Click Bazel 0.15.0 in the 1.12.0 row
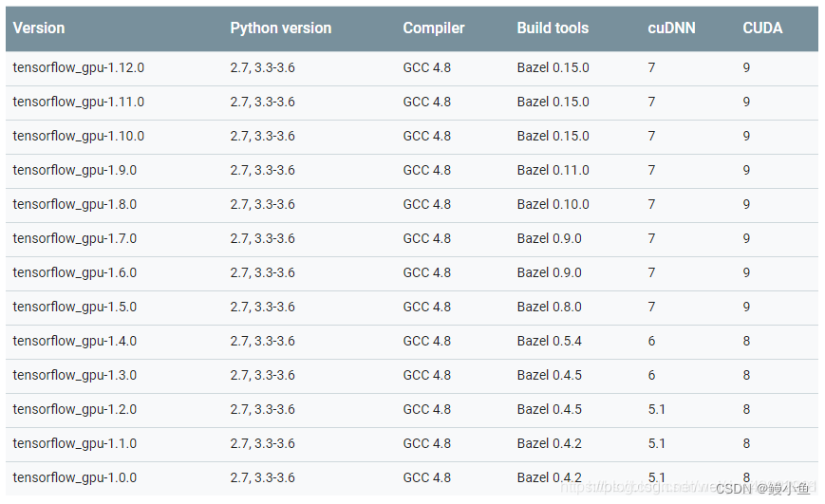Screen dimensions: 825x504 pyautogui.click(x=553, y=68)
